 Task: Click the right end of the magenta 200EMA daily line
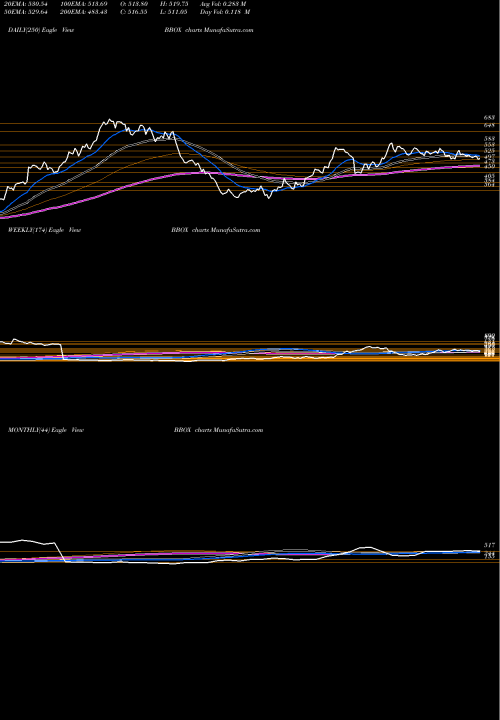point(479,166)
